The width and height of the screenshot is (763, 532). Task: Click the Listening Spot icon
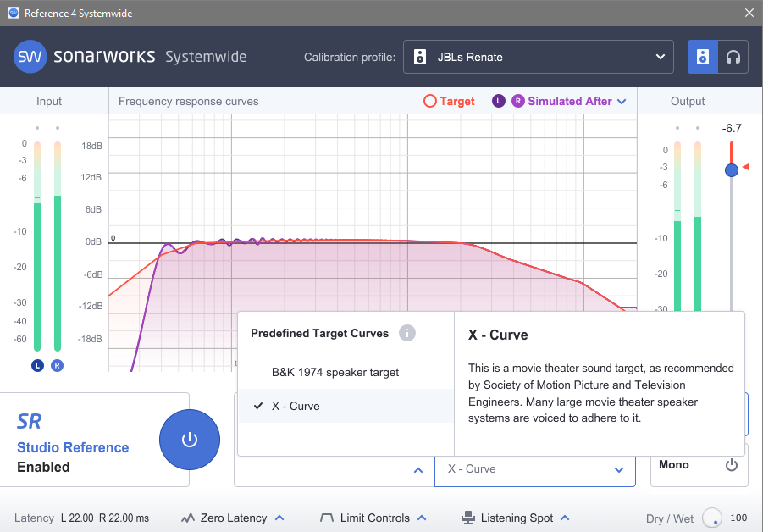(467, 518)
